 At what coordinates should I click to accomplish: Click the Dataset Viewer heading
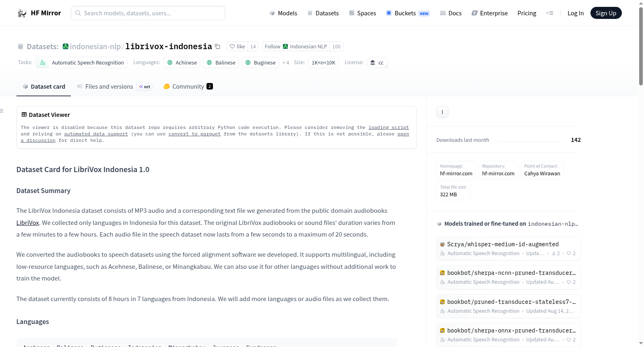[x=46, y=115]
